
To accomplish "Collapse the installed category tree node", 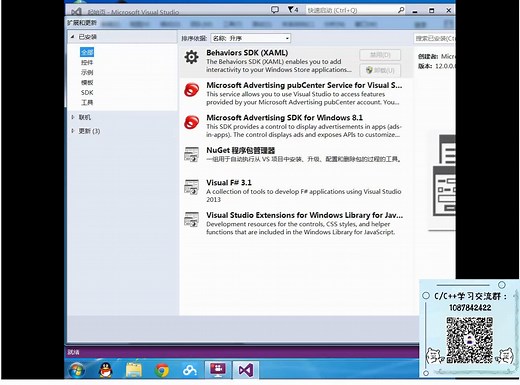I will point(72,37).
